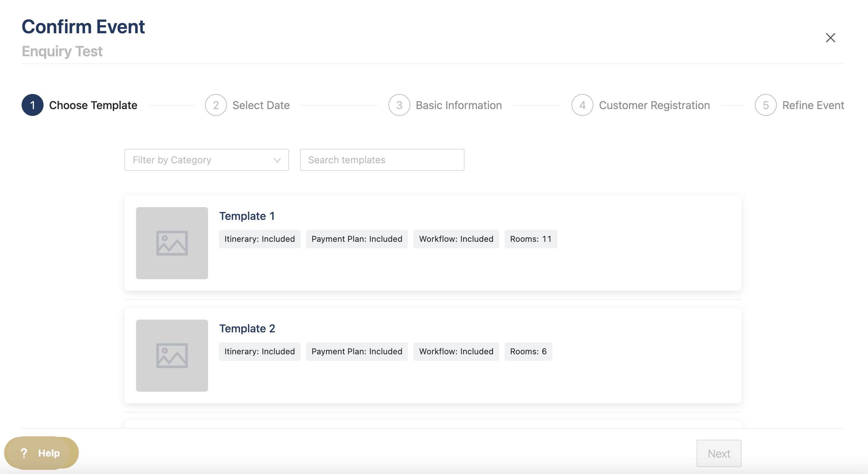Click Workflow: Included tag on Template 2

[x=456, y=352]
